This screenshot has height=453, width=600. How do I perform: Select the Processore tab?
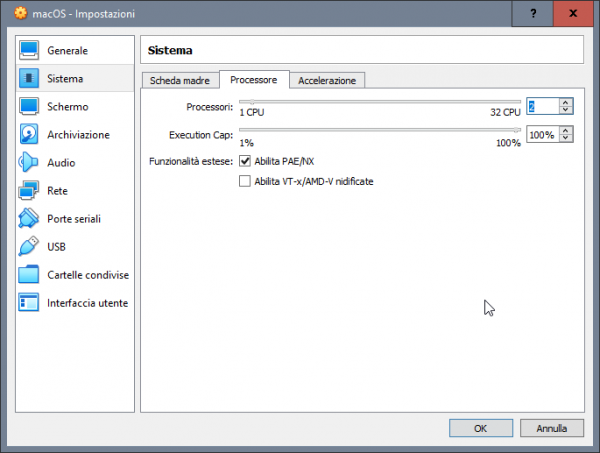(x=254, y=80)
